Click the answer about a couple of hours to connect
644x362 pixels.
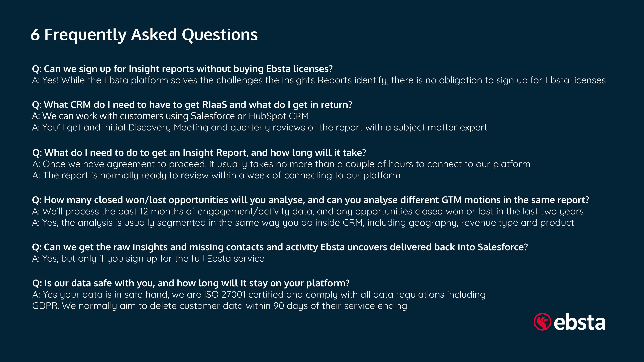coord(281,164)
